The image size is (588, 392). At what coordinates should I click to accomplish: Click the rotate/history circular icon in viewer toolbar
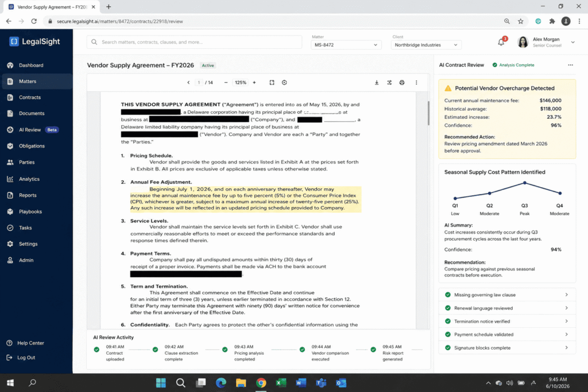[x=284, y=83]
